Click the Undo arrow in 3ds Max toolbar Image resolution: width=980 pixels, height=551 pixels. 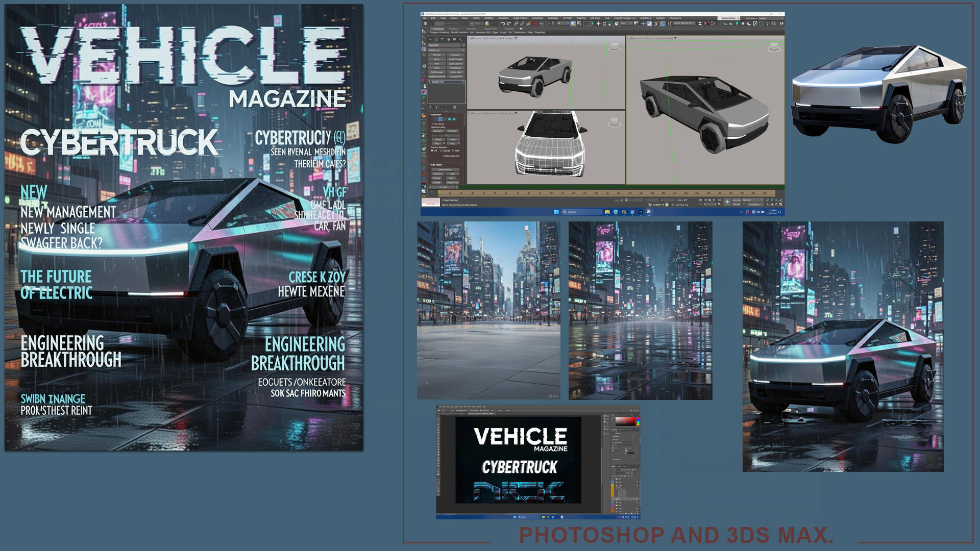tap(503, 23)
